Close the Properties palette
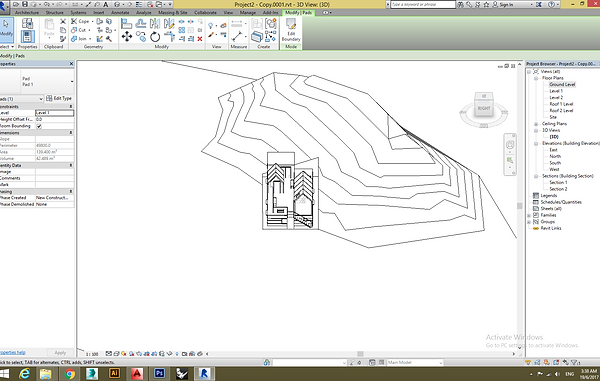This screenshot has height=381, width=600. click(x=71, y=64)
